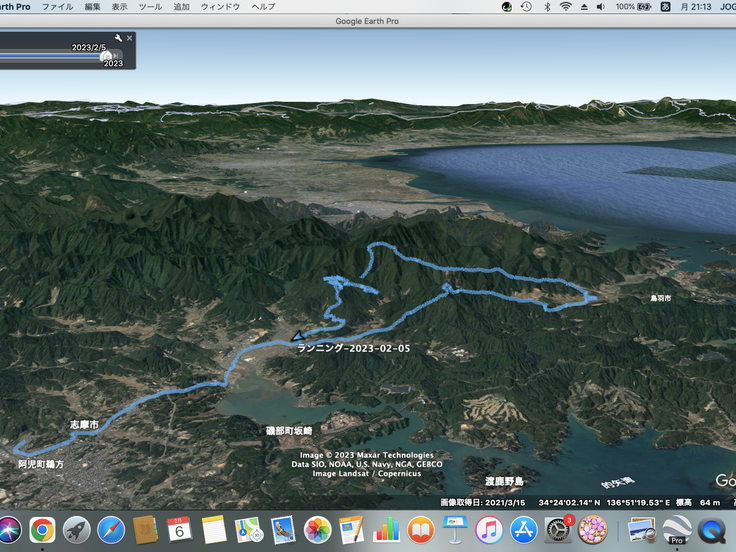Open Time Machine menu bar icon
This screenshot has width=736, height=552.
526,6
